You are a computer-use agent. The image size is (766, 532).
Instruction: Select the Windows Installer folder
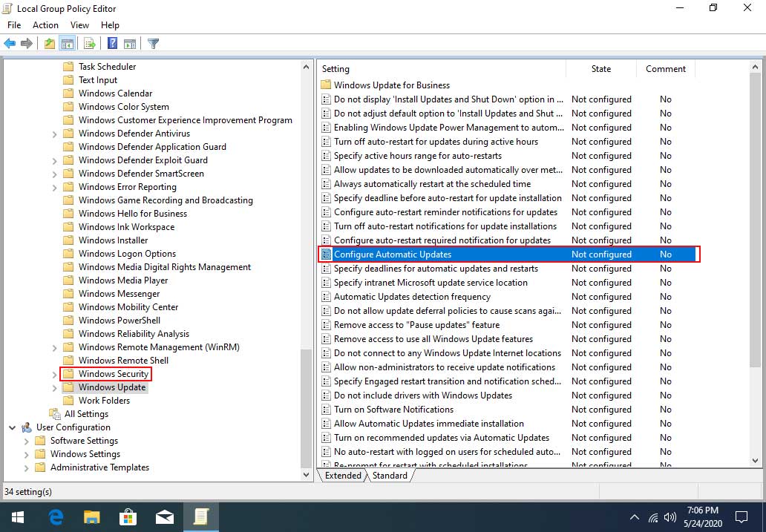point(113,240)
